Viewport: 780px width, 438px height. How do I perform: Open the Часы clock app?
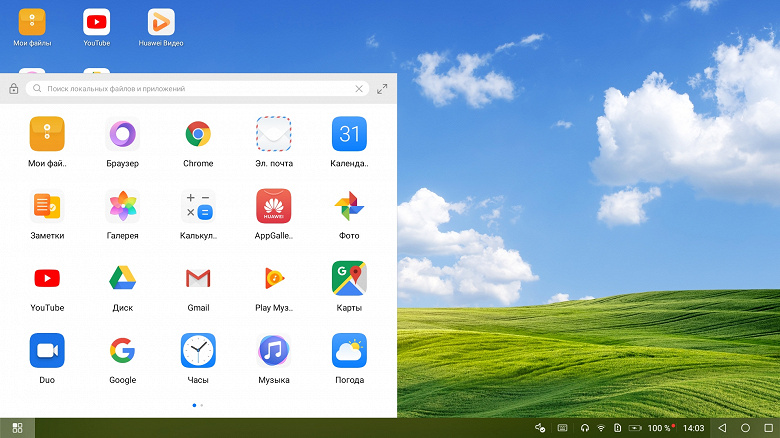pos(198,350)
